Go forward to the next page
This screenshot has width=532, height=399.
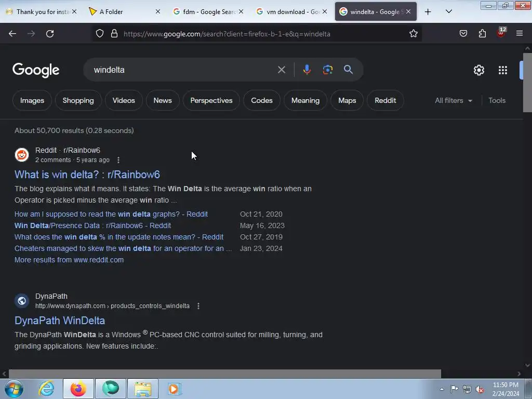[31, 34]
